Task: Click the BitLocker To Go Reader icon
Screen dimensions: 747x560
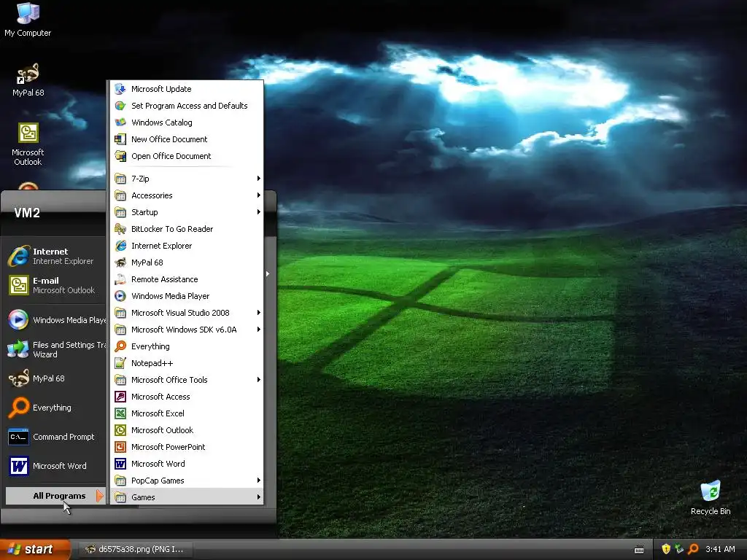Action: tap(120, 229)
